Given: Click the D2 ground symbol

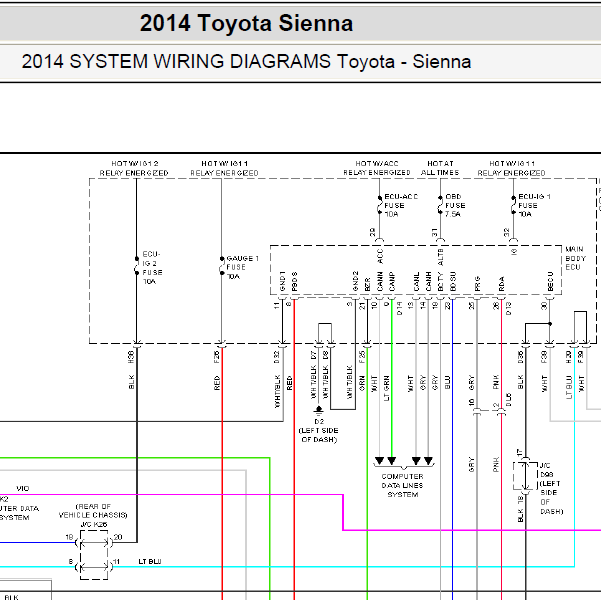Looking at the screenshot, I should coord(319,410).
